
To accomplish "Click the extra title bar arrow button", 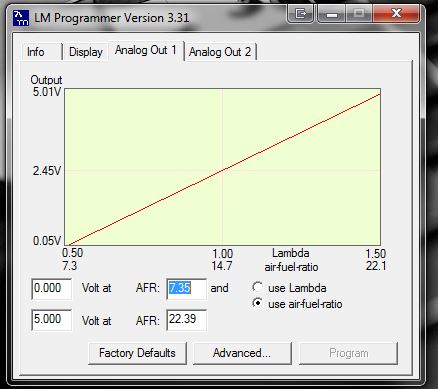I will click(x=300, y=14).
